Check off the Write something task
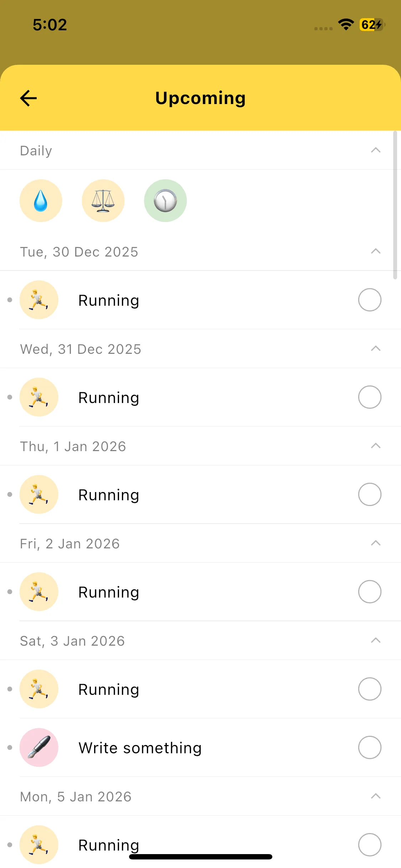The image size is (401, 868). pos(370,747)
